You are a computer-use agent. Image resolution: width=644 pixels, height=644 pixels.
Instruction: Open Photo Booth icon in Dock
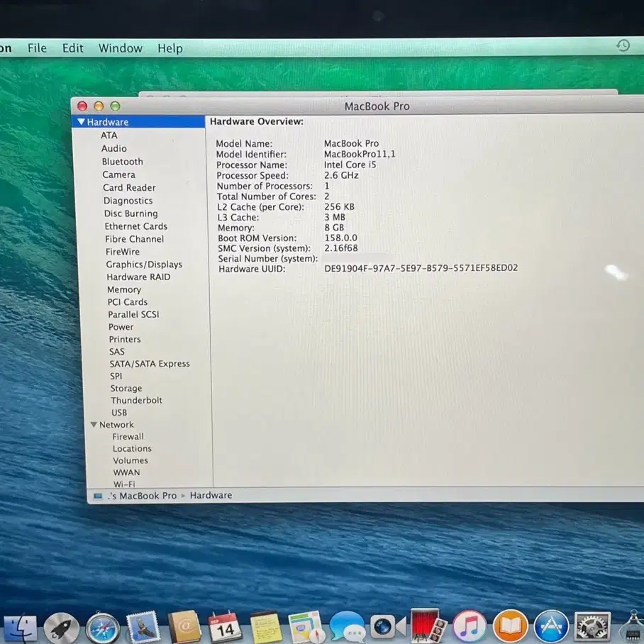tap(428, 626)
